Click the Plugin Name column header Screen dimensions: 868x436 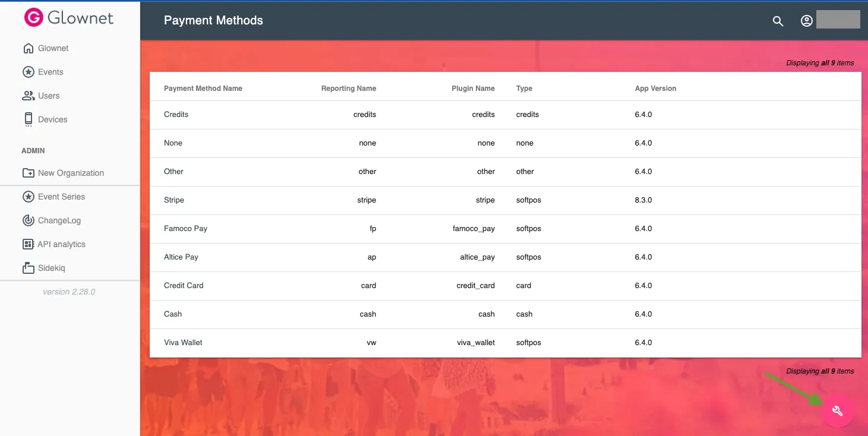tap(473, 89)
